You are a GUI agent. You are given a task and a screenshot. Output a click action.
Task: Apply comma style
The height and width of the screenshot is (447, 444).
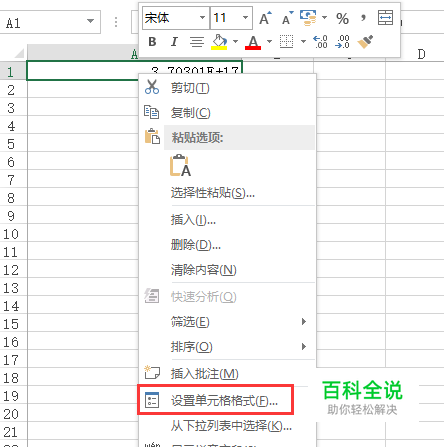pos(364,18)
